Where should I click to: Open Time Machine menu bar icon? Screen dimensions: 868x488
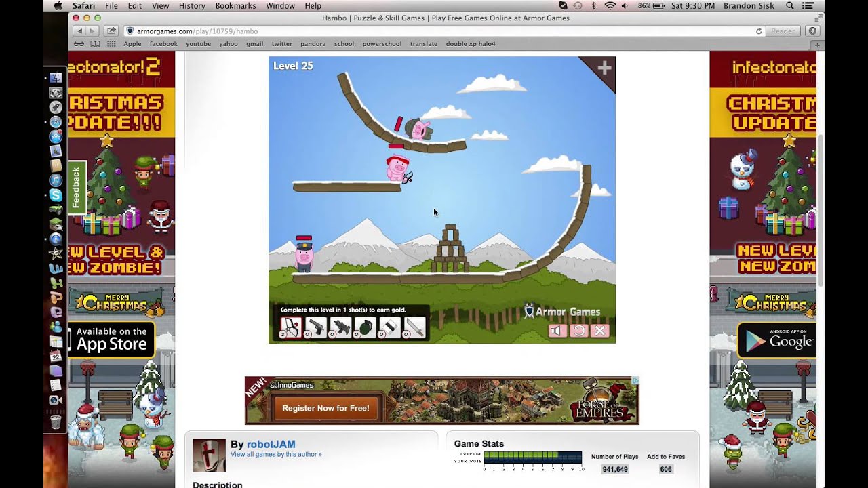pyautogui.click(x=578, y=5)
